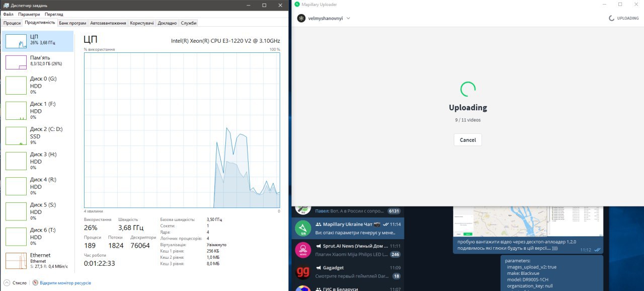
Task: Select the ЦП performance graph thumbnail
Action: coord(16,41)
